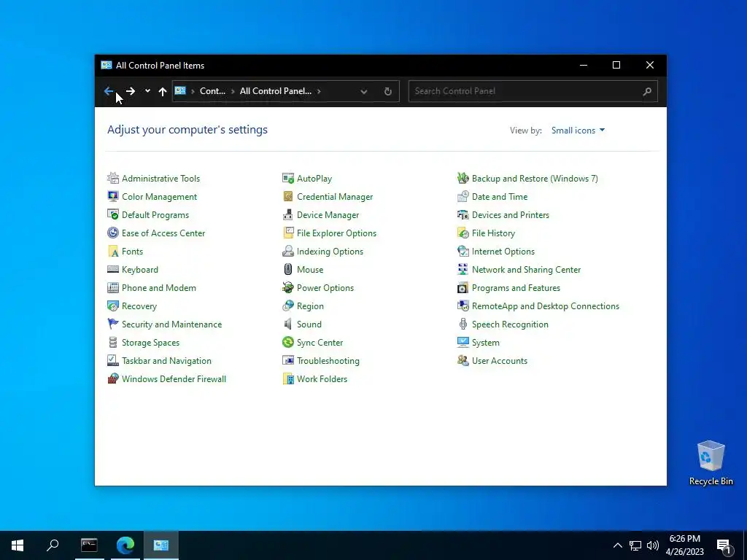This screenshot has width=747, height=560.
Task: Open taskbar search magnifier
Action: pos(53,545)
